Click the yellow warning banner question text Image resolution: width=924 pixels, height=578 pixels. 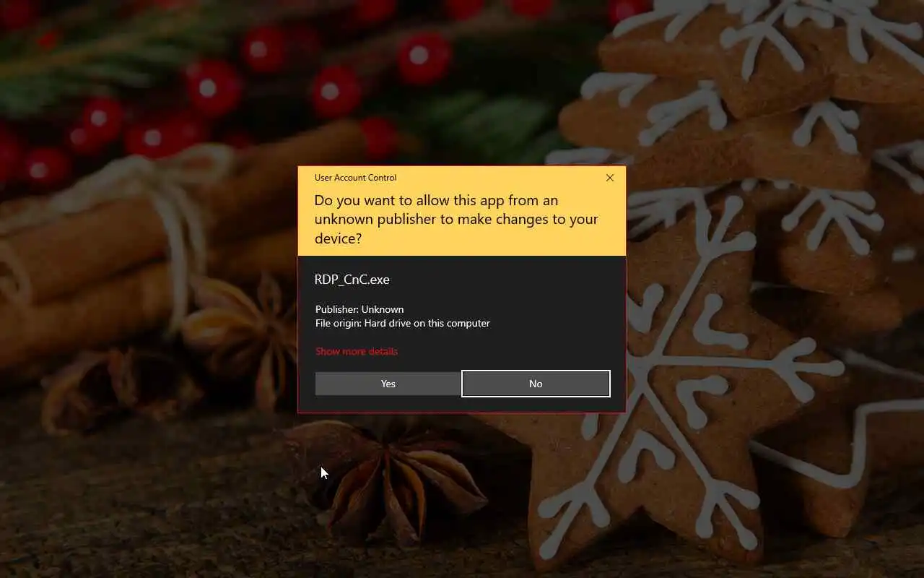pyautogui.click(x=456, y=220)
